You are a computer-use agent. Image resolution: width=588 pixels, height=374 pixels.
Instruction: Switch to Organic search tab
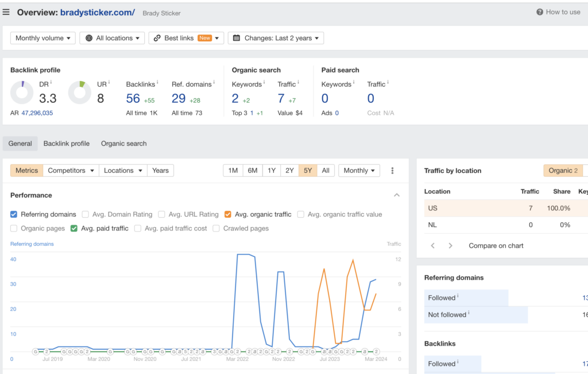pyautogui.click(x=124, y=143)
